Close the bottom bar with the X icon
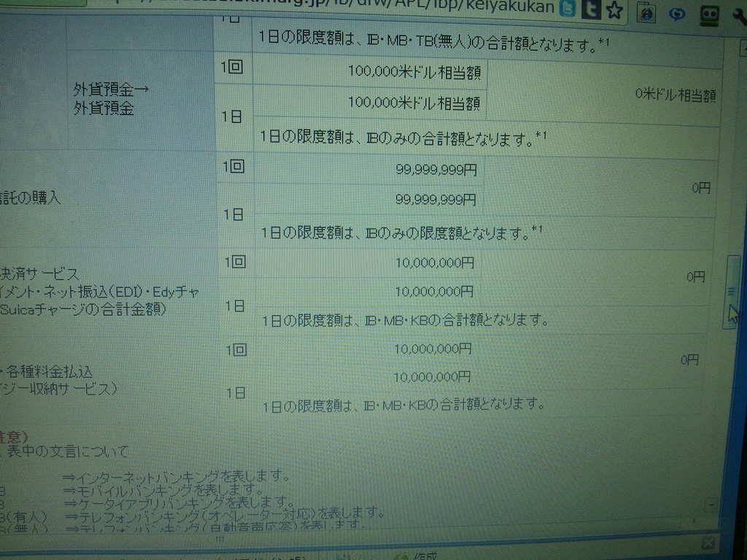 tap(707, 543)
